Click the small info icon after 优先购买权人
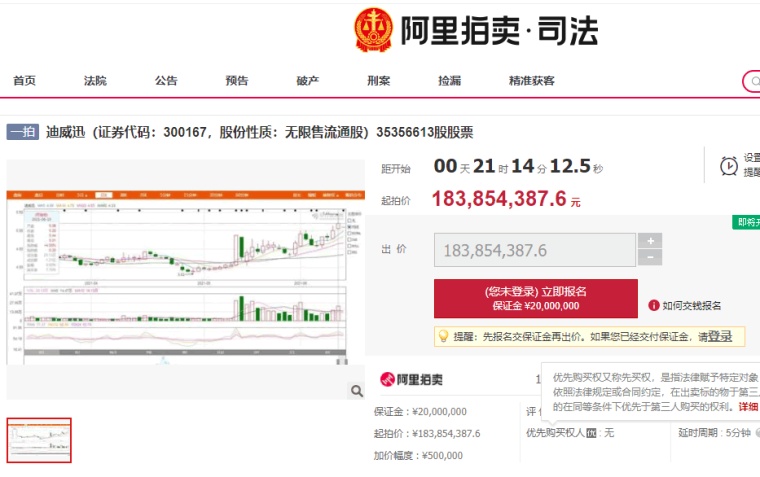Screen dimensions: 760x477 [591, 433]
